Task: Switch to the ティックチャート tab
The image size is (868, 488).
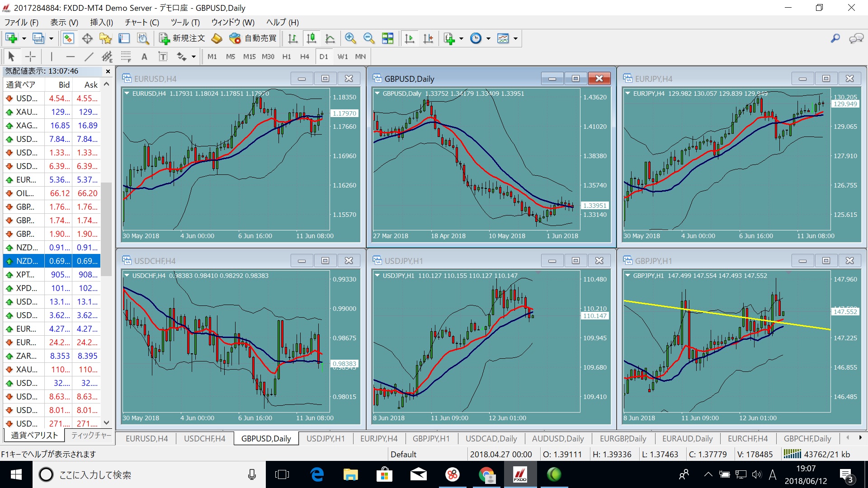Action: 91,435
